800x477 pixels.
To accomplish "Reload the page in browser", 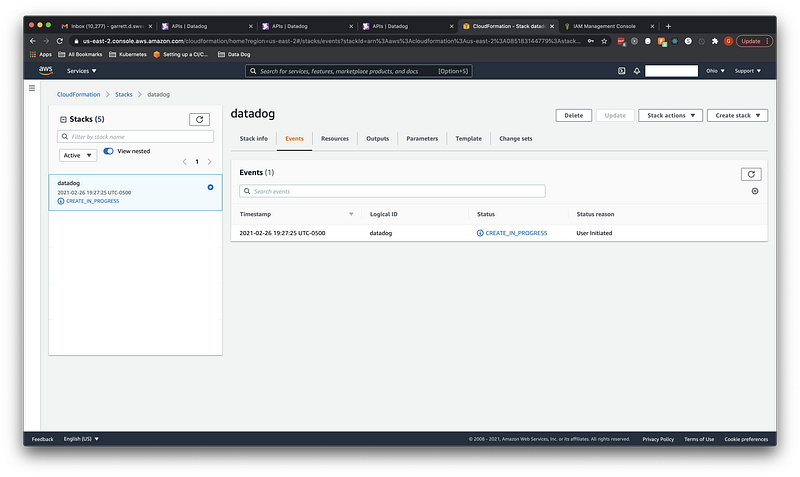I will pos(60,41).
